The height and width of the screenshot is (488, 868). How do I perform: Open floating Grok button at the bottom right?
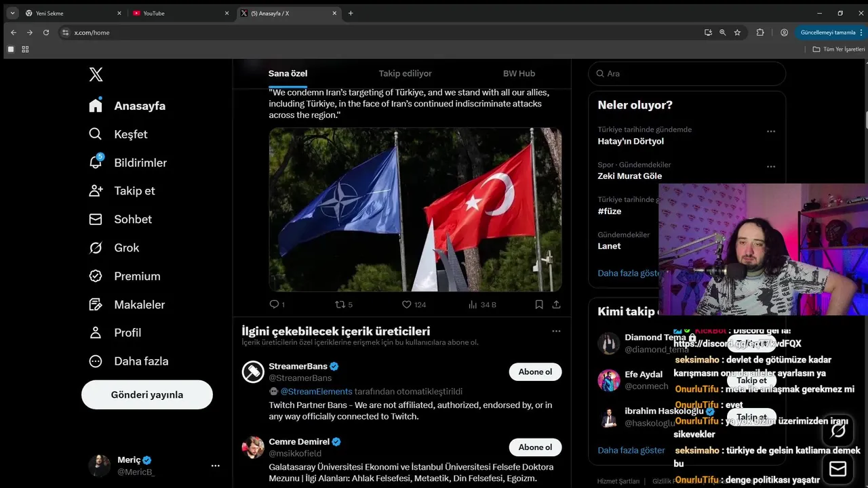[838, 430]
